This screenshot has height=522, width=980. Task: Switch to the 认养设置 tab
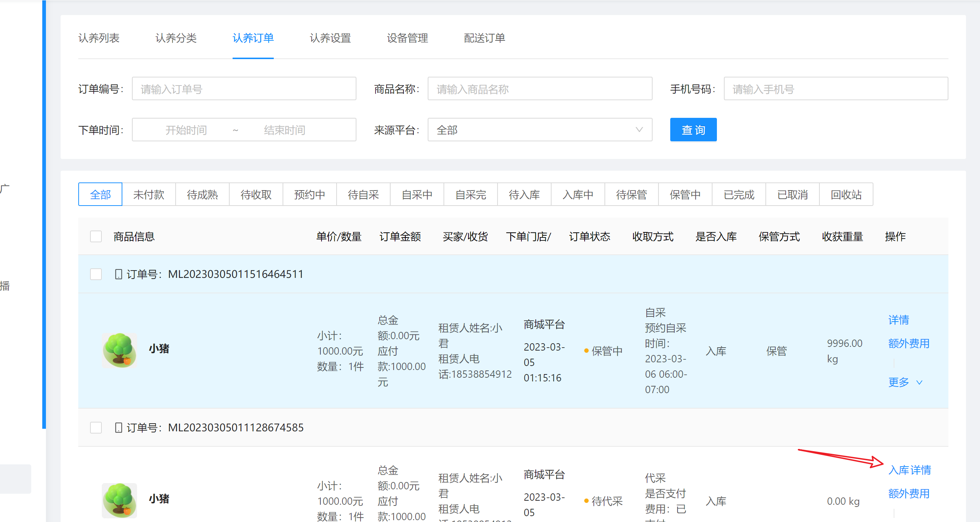(x=330, y=38)
